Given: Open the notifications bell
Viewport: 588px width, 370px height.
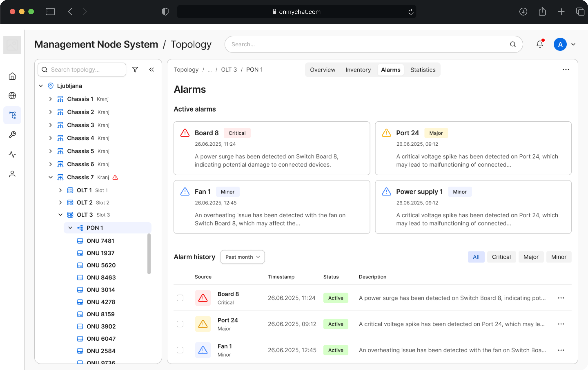Looking at the screenshot, I should [540, 44].
